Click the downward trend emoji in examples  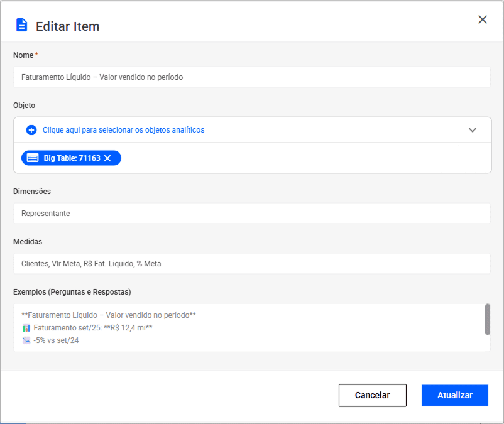click(x=26, y=340)
